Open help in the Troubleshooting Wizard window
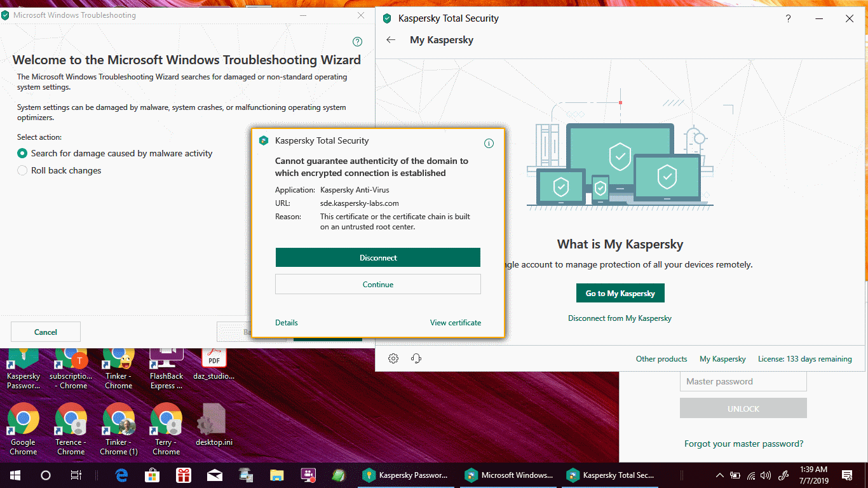Screen dimensions: 868x488 tap(357, 42)
